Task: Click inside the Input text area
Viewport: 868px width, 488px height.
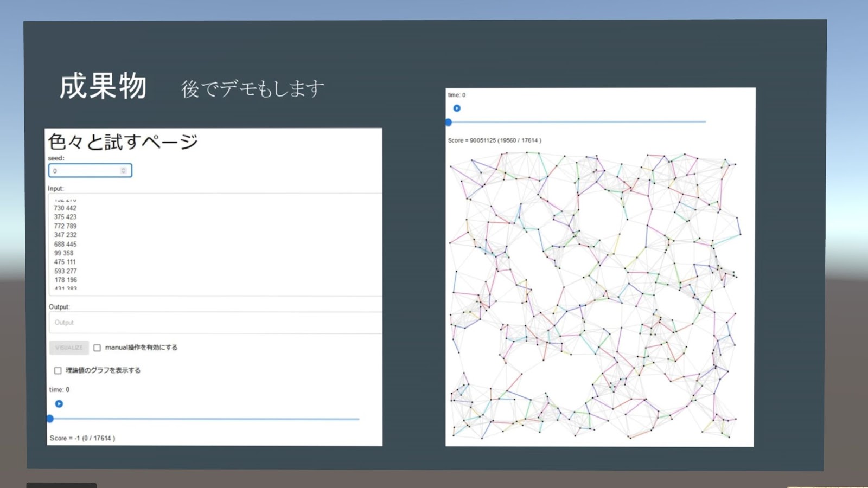Action: [x=215, y=244]
